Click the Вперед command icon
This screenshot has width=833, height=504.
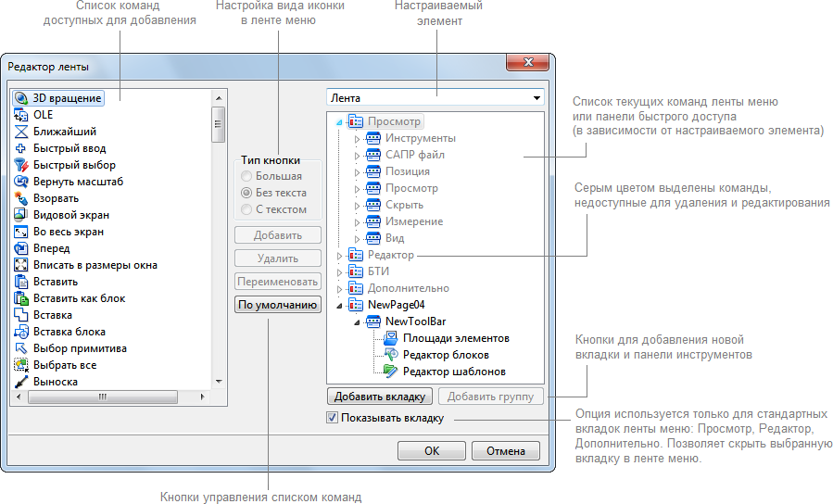click(x=20, y=248)
